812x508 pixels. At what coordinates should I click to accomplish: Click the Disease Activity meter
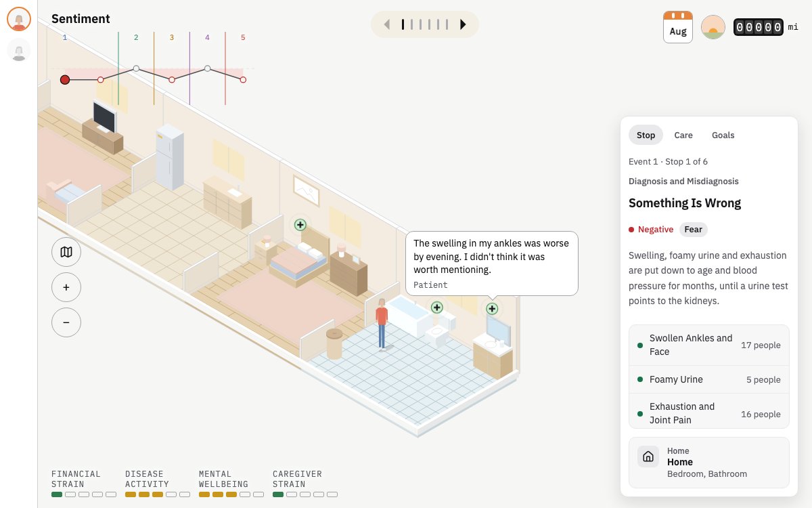pyautogui.click(x=158, y=484)
